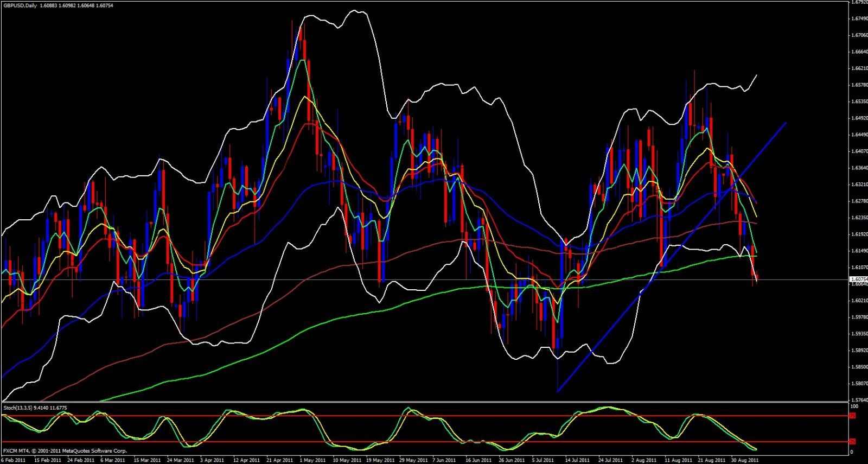Viewport: 868px width, 464px height.
Task: Click the 1.61920 price axis label
Action: tap(859, 234)
